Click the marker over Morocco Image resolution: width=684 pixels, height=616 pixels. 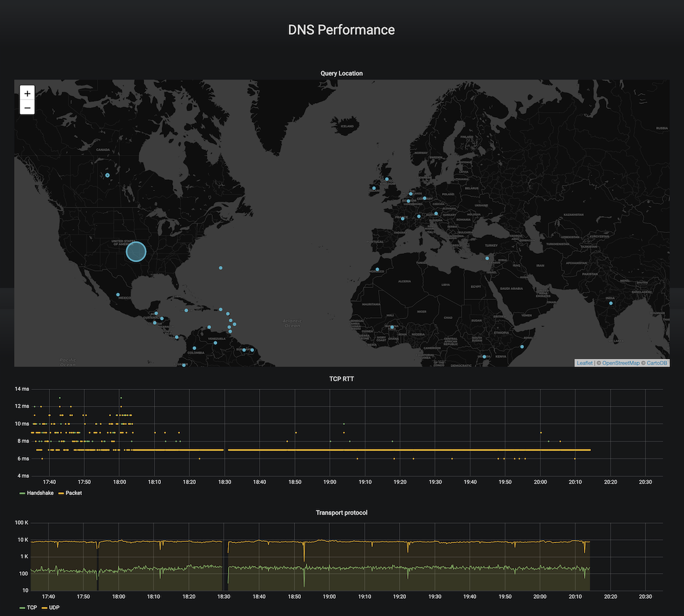click(377, 270)
